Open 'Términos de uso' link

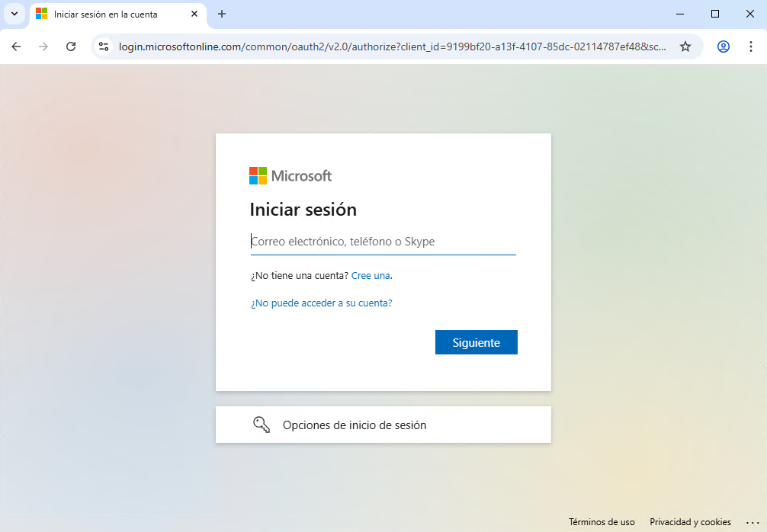(602, 522)
